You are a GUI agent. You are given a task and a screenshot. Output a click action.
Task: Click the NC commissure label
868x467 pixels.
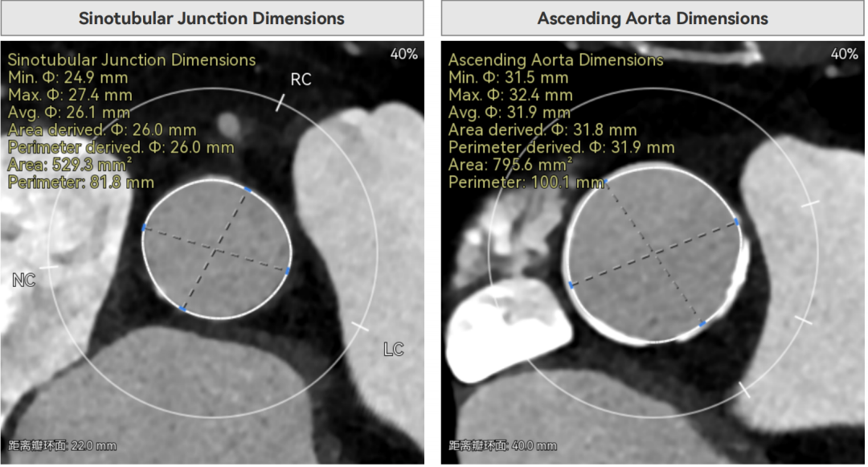pyautogui.click(x=24, y=281)
